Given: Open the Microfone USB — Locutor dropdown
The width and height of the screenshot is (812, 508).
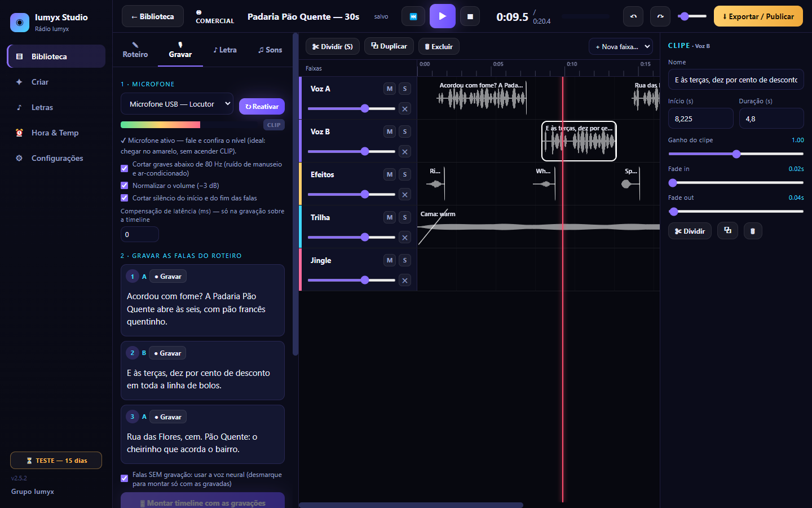Looking at the screenshot, I should pos(177,104).
